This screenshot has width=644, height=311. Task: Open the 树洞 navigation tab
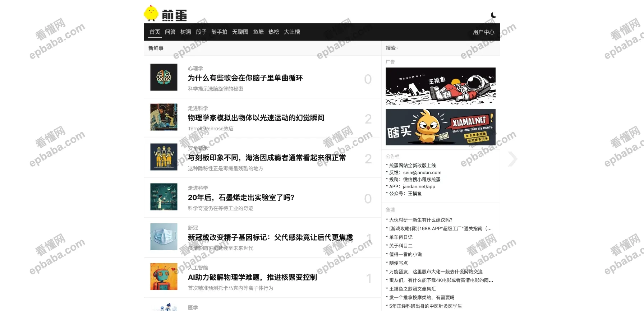coord(186,32)
